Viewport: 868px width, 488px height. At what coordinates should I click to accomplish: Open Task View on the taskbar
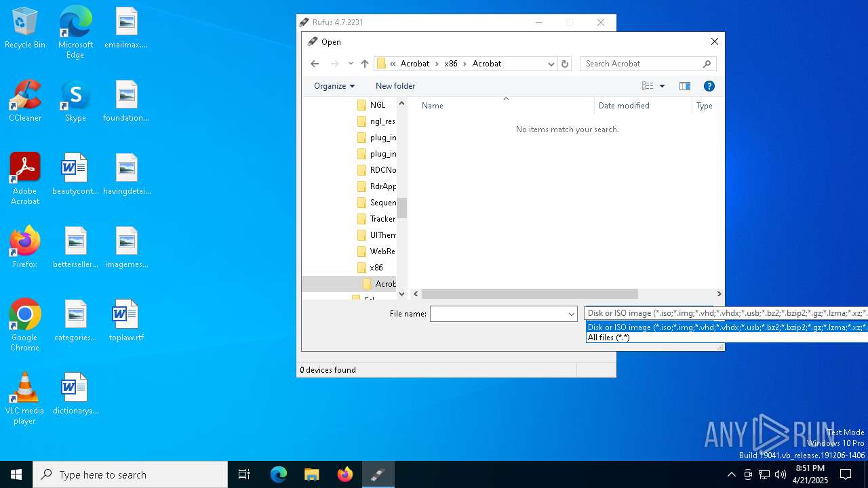(x=244, y=474)
